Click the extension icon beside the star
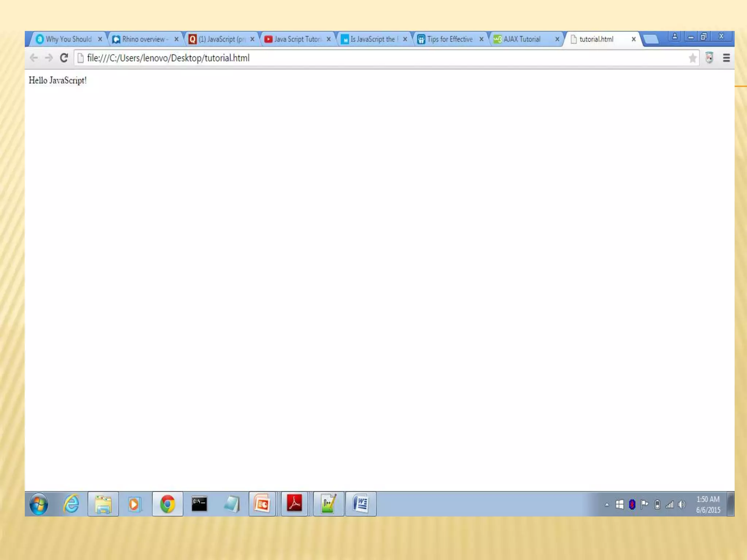This screenshot has height=560, width=747. click(709, 58)
